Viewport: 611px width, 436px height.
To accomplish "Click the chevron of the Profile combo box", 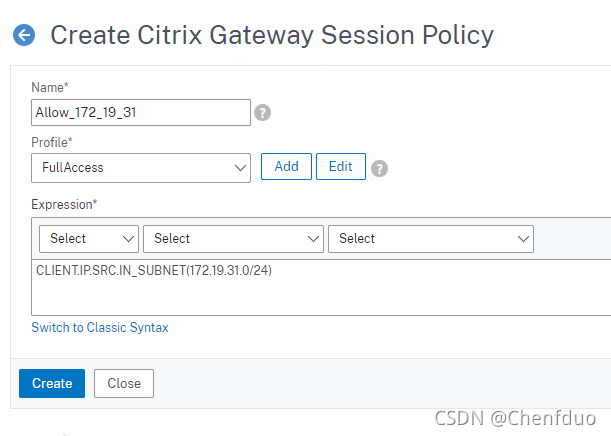I will (x=239, y=168).
